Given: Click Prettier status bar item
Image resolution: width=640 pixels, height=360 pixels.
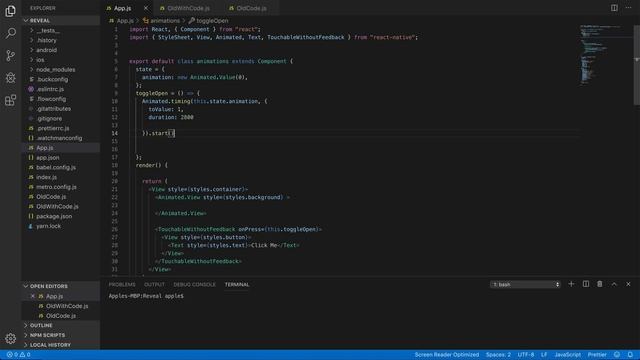Looking at the screenshot, I should pos(597,355).
